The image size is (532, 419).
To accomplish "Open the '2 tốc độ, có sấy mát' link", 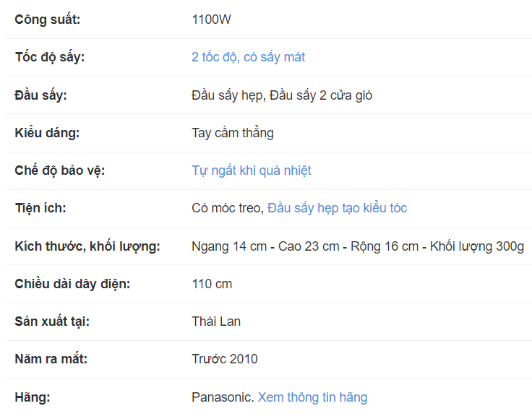I will 248,57.
